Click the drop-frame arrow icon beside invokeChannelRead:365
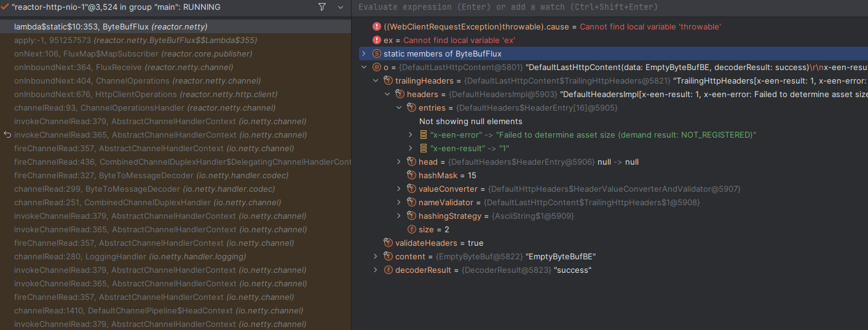 (7, 135)
